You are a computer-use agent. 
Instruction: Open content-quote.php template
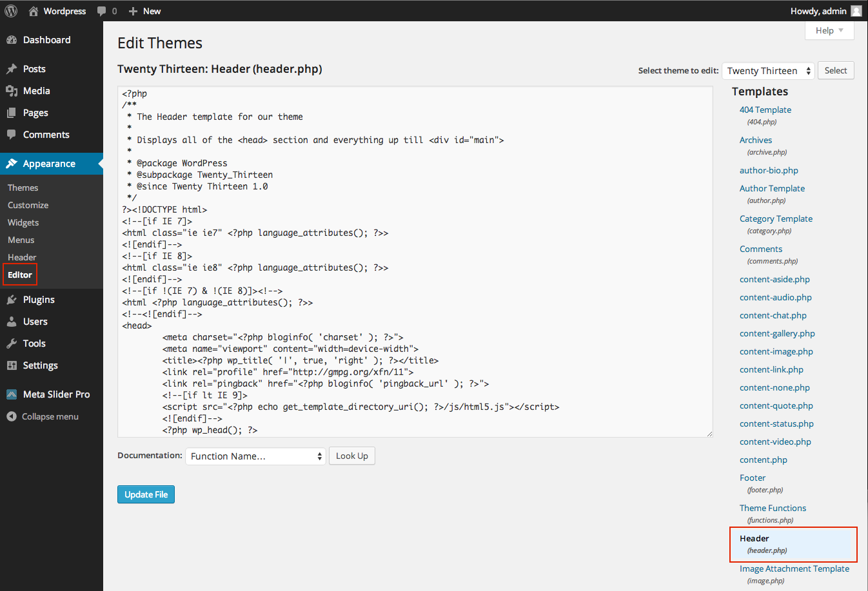click(x=776, y=405)
